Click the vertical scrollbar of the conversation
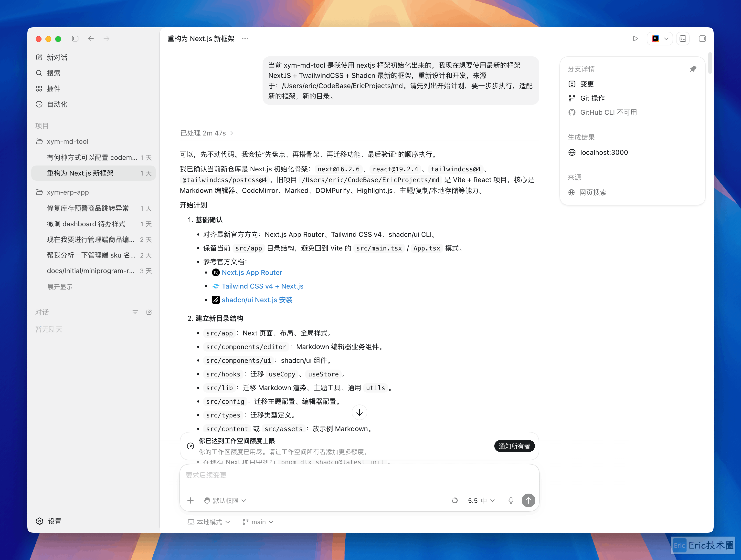Screen dimensions: 741x560 click(710, 63)
